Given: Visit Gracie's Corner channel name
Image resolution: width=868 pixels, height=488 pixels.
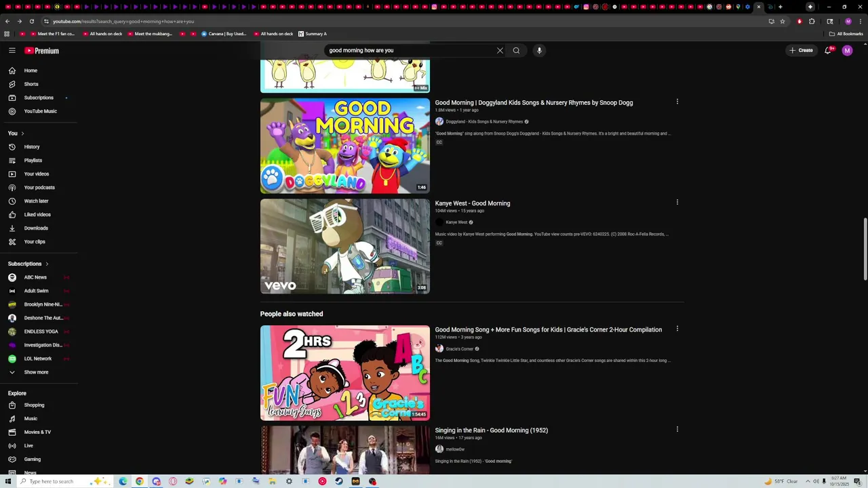Looking at the screenshot, I should pos(460,349).
